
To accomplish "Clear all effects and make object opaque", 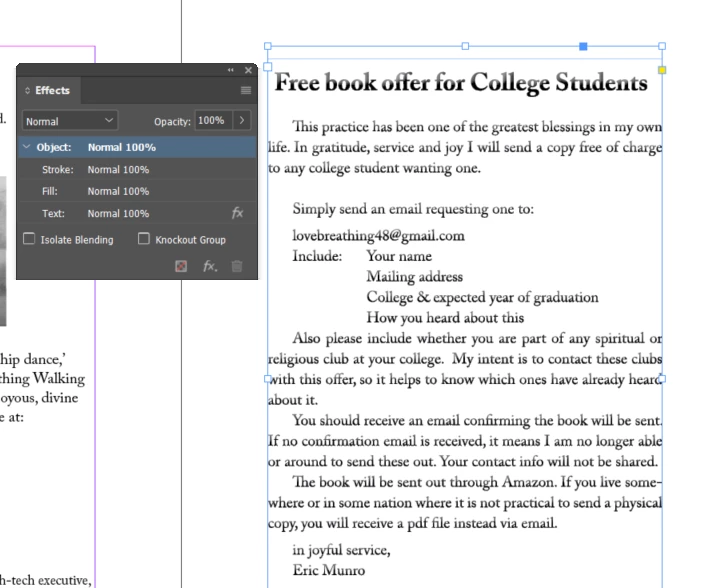I will [x=181, y=266].
